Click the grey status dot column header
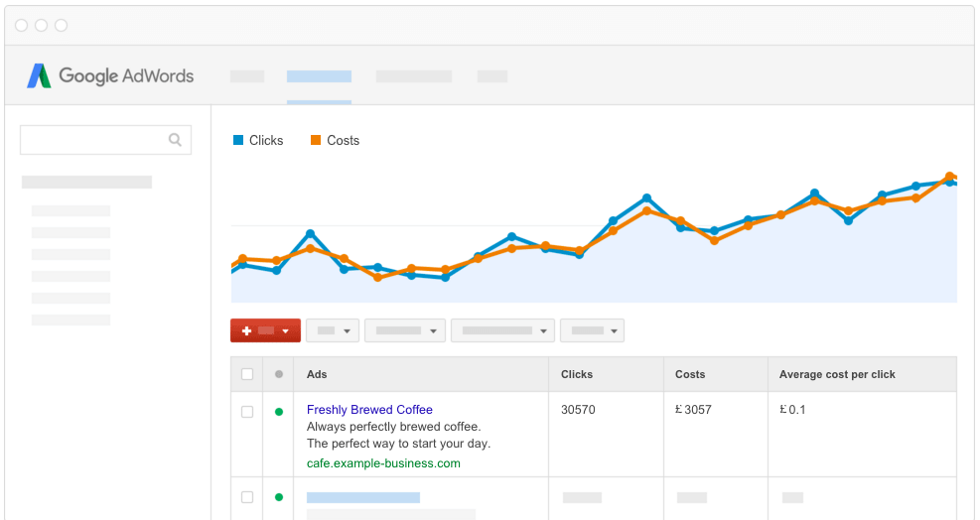980x520 pixels. click(279, 374)
